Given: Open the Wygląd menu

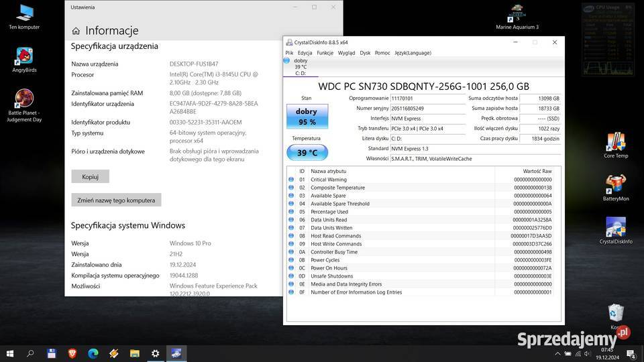Looking at the screenshot, I should coord(346,53).
